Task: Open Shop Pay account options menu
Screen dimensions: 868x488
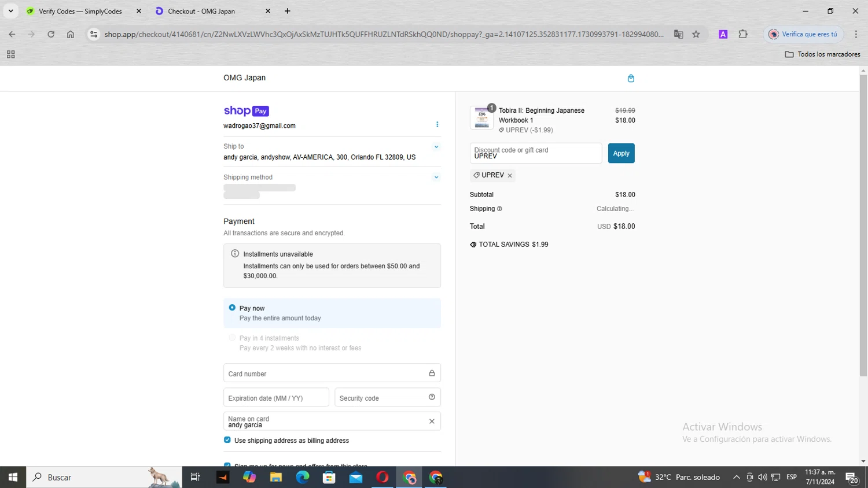Action: pos(437,124)
